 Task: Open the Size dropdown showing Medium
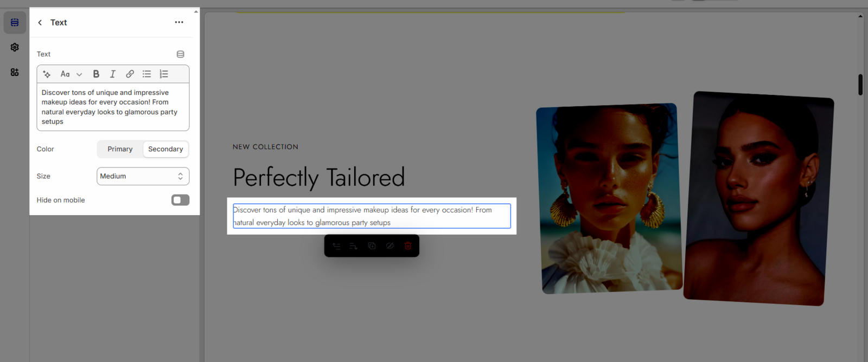143,176
